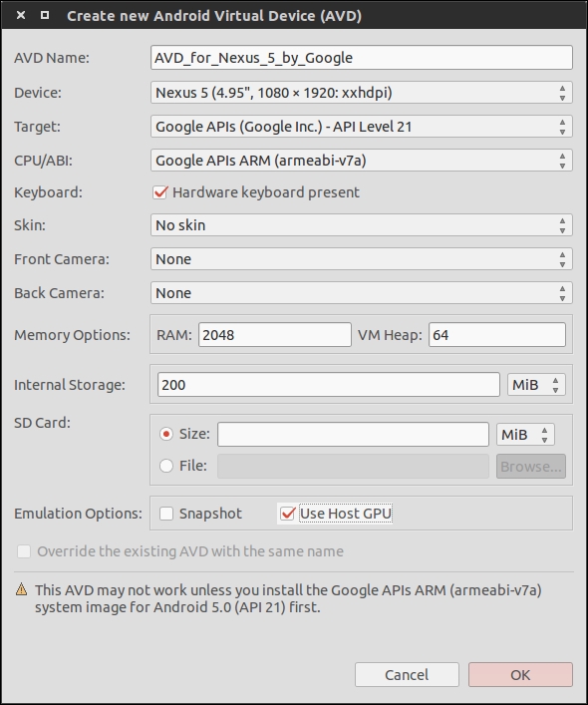Close the AVD dialog window

click(x=21, y=15)
